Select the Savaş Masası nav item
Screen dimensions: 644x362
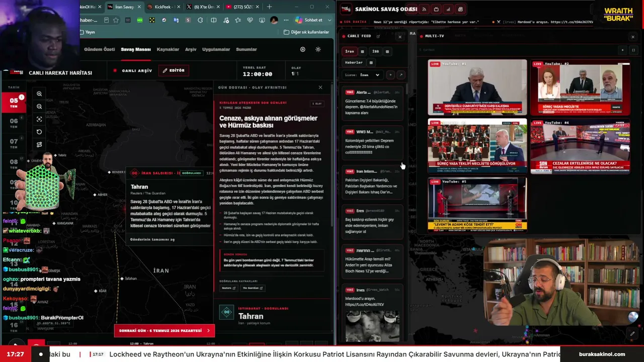[136, 49]
